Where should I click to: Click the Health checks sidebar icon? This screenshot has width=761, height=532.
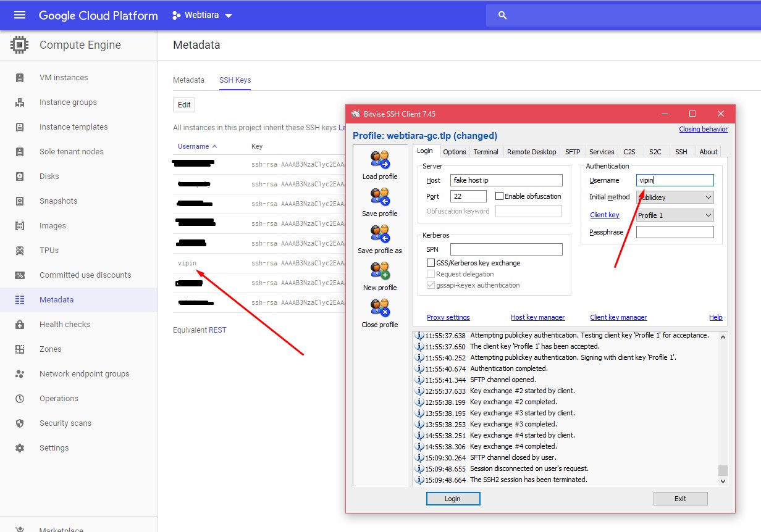[x=20, y=325]
